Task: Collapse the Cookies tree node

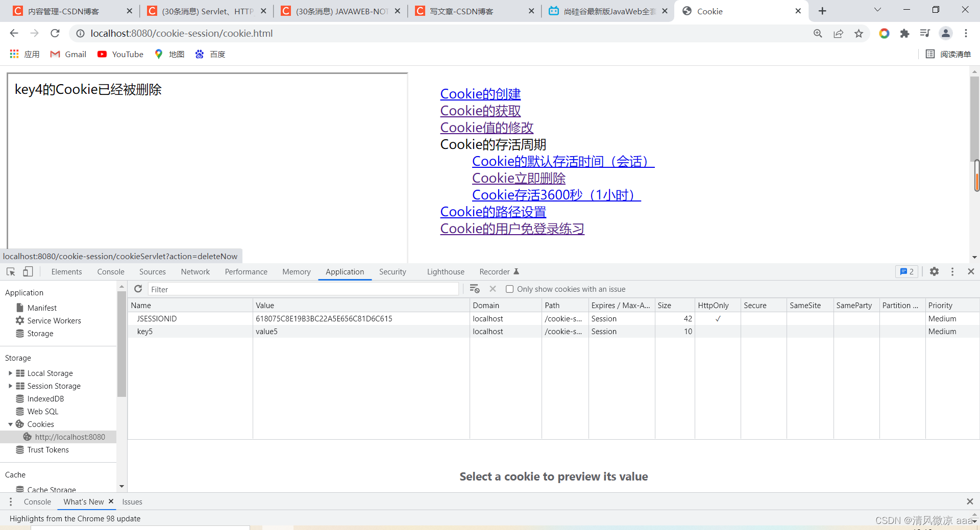Action: click(10, 424)
